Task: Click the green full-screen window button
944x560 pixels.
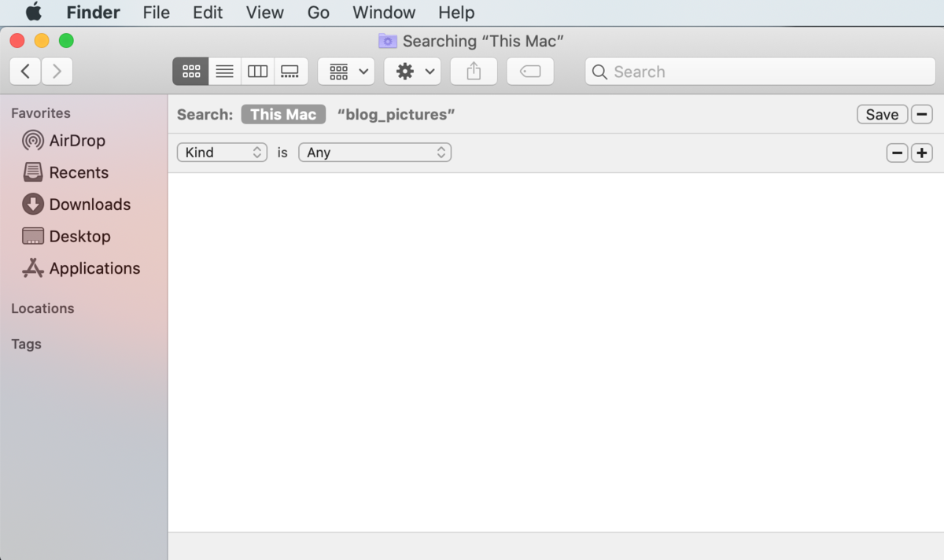Action: [x=66, y=41]
